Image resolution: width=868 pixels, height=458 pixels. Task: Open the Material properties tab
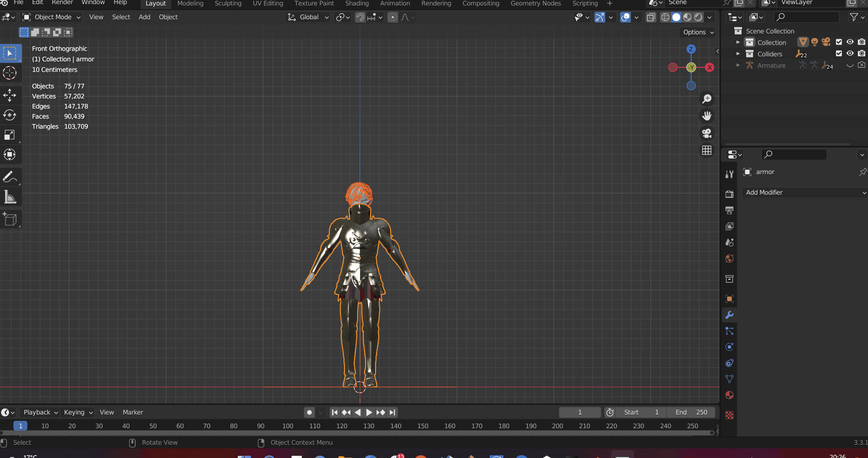729,395
